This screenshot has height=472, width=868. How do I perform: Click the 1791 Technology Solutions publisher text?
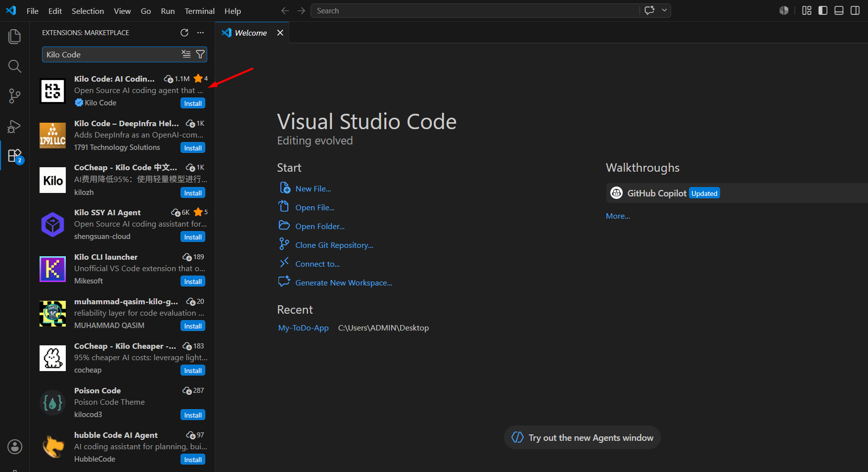[117, 147]
